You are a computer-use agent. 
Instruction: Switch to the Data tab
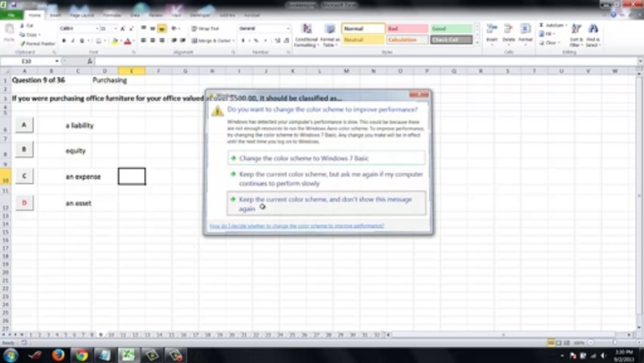click(135, 15)
